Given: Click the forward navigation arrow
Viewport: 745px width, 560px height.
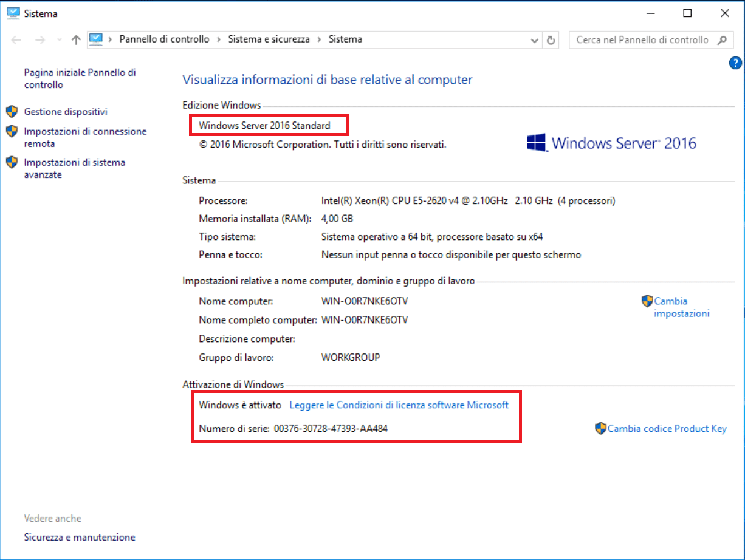Looking at the screenshot, I should [x=40, y=40].
